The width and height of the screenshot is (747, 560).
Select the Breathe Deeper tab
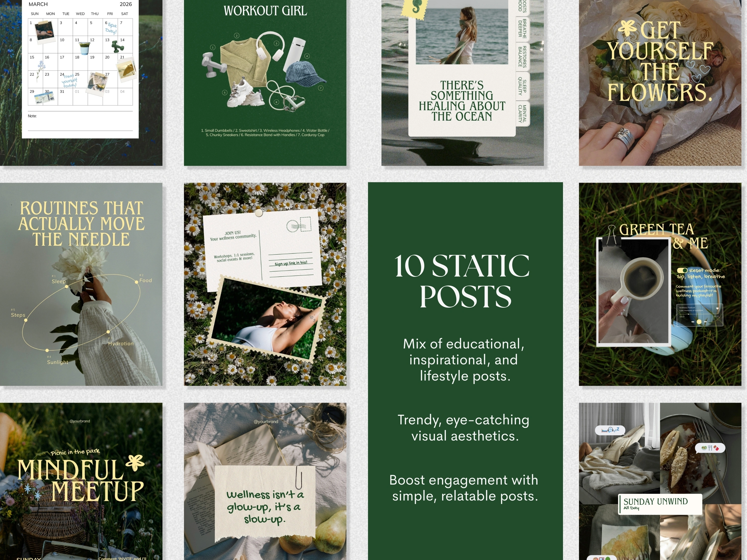522,28
